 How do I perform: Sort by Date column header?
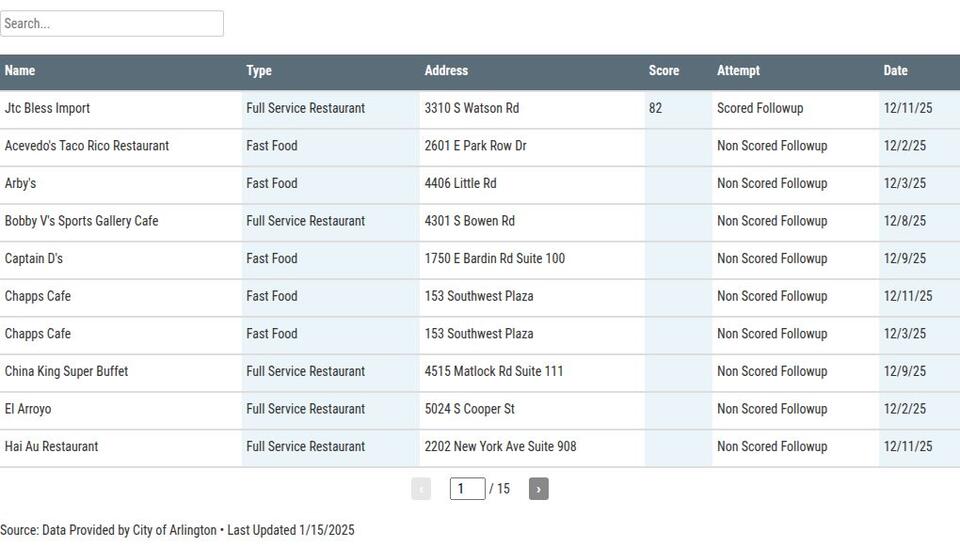pos(895,71)
